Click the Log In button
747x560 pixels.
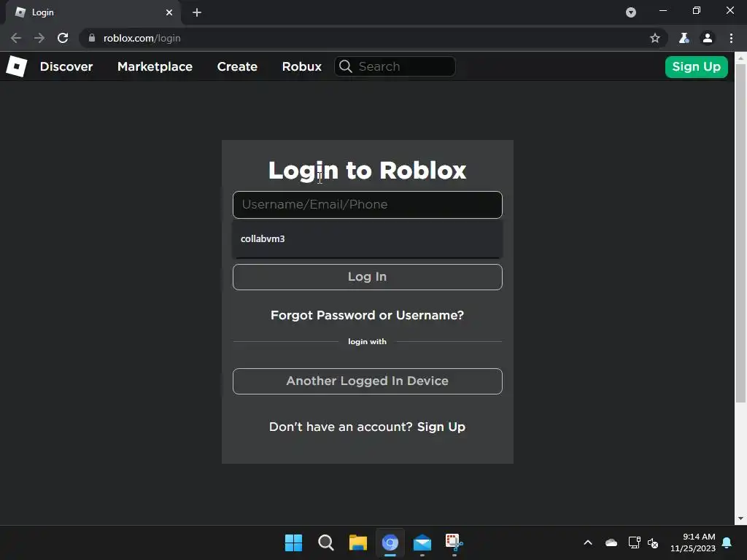point(368,276)
